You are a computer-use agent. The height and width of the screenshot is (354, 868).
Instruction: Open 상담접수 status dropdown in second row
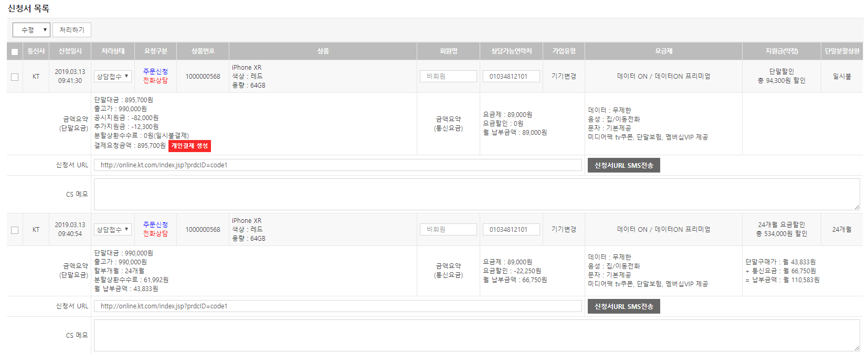point(112,230)
